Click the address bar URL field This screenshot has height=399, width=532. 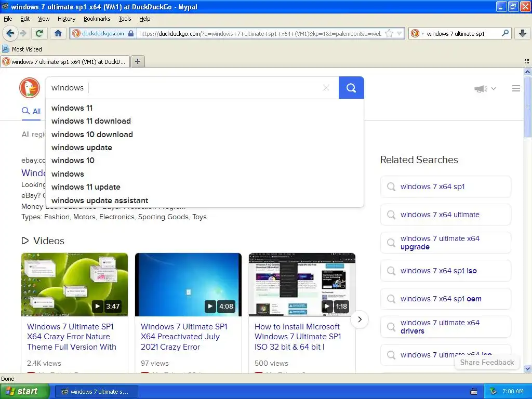260,33
